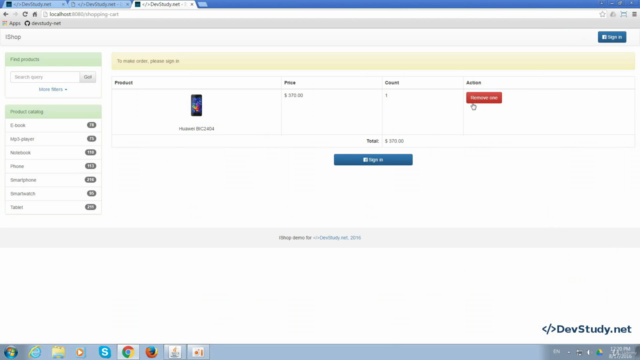Open media player taskbar icon

point(80,352)
